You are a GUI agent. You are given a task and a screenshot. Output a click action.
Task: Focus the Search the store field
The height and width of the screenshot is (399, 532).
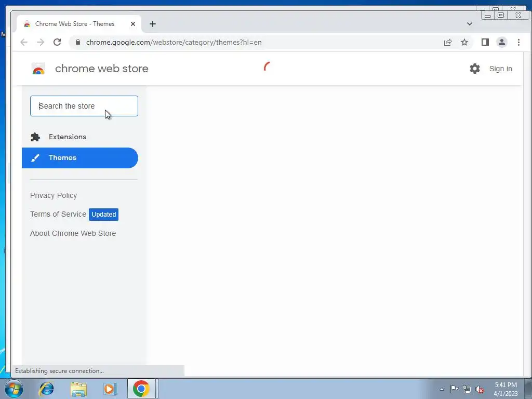click(84, 106)
